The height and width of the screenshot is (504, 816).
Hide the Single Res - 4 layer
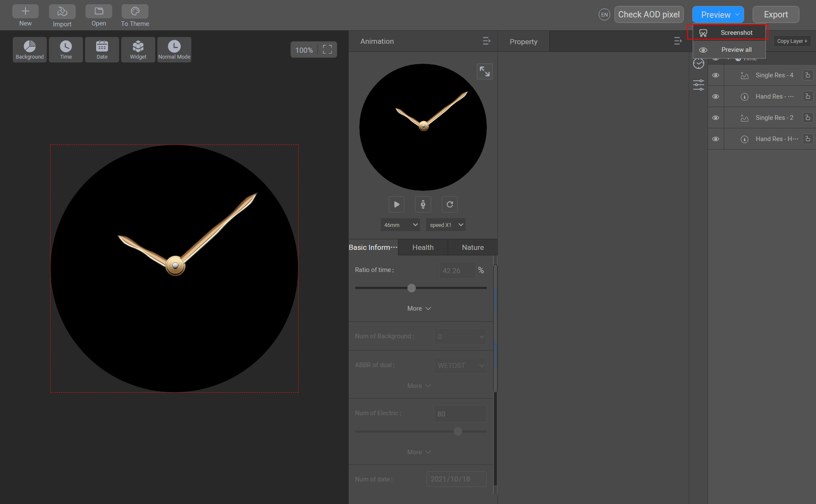tap(716, 75)
